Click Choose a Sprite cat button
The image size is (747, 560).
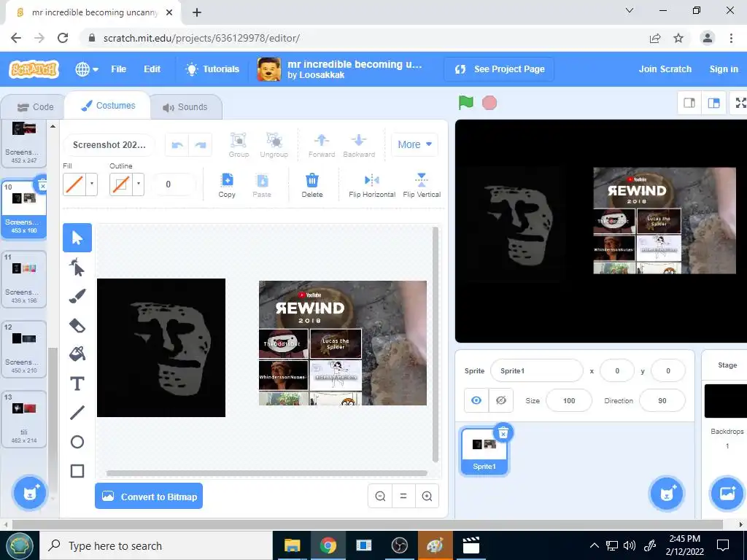667,494
